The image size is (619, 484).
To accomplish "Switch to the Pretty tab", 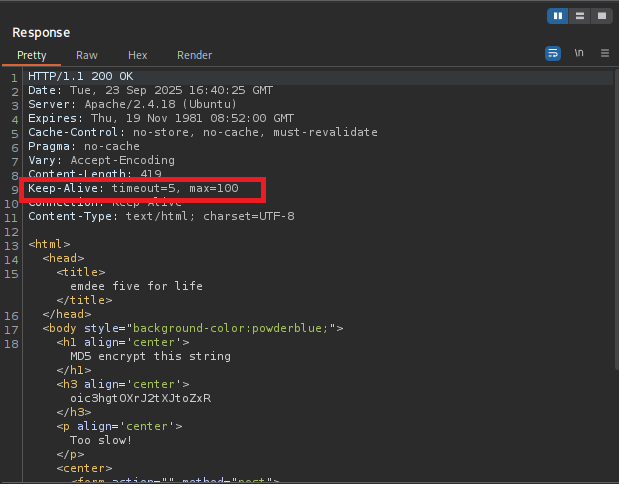I will pyautogui.click(x=32, y=55).
